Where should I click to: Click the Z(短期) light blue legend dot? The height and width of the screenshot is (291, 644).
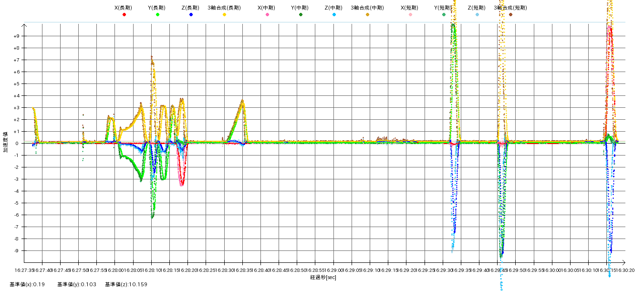[477, 15]
